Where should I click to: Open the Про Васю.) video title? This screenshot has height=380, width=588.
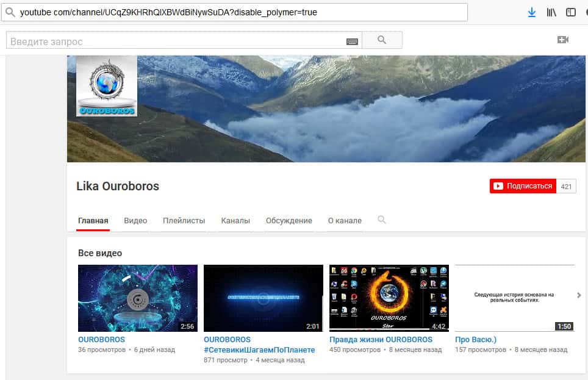pos(476,340)
